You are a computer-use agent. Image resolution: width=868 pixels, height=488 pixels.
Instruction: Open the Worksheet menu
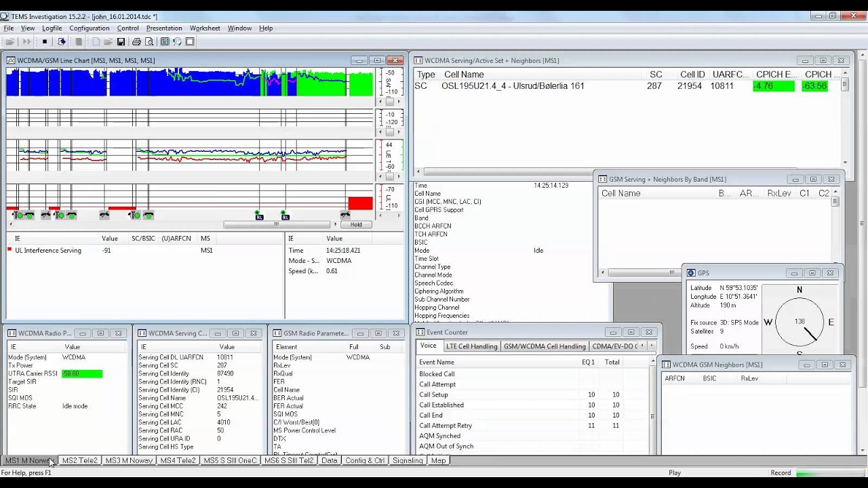click(x=205, y=28)
